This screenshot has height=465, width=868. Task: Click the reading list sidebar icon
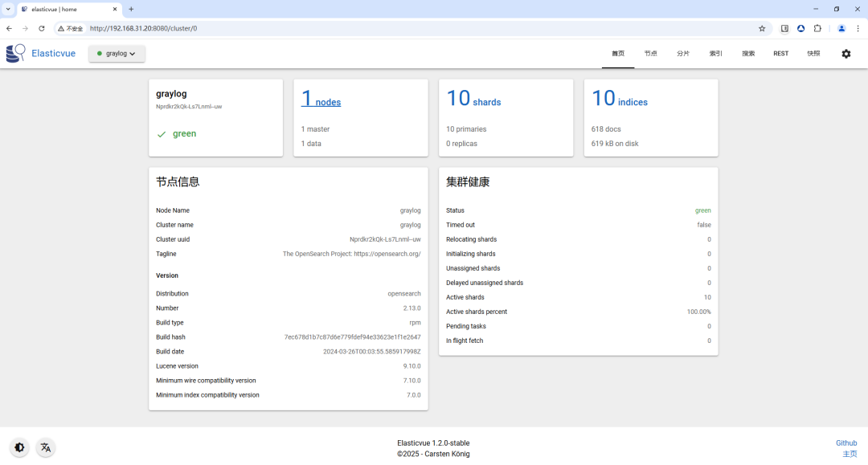[784, 28]
